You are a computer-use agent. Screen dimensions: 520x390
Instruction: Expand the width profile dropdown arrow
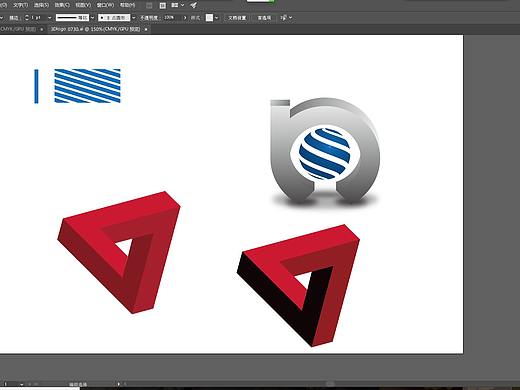92,17
